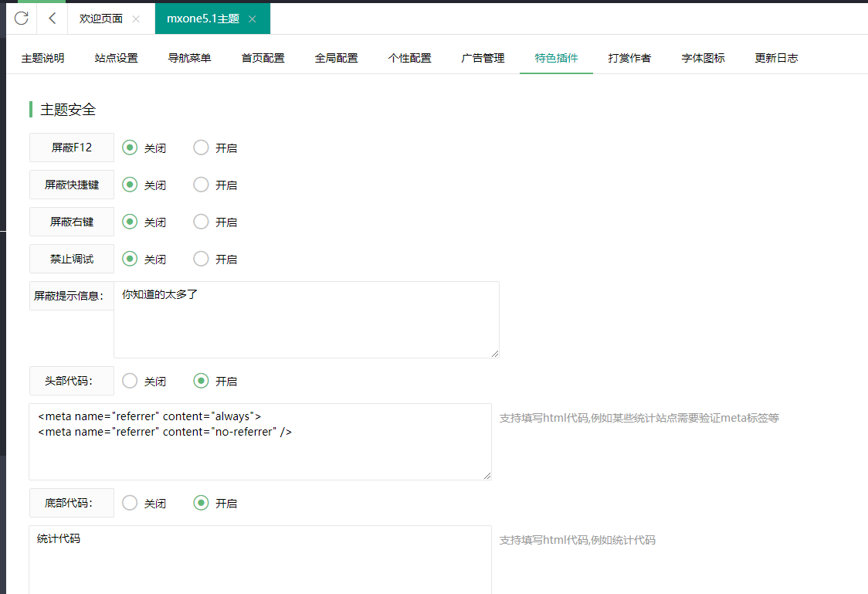Viewport: 868px width, 594px height.
Task: Enable 屏蔽快捷键 with 开启 radio
Action: tap(201, 185)
